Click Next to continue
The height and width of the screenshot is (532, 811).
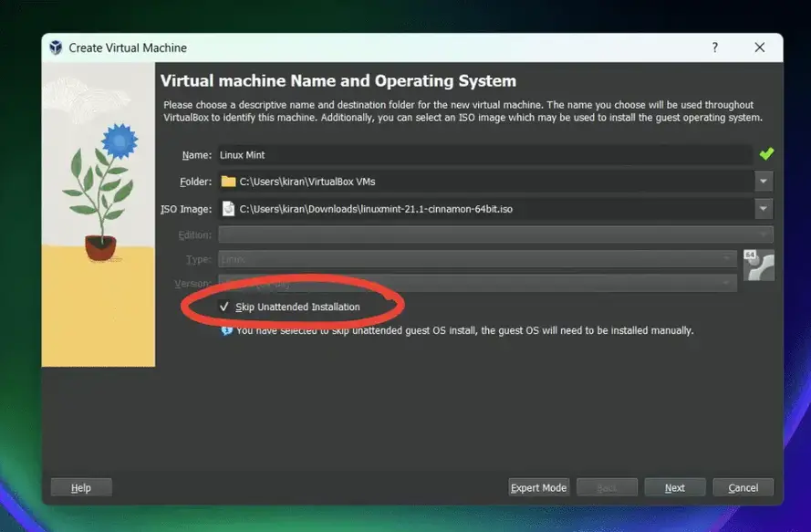[x=674, y=487]
